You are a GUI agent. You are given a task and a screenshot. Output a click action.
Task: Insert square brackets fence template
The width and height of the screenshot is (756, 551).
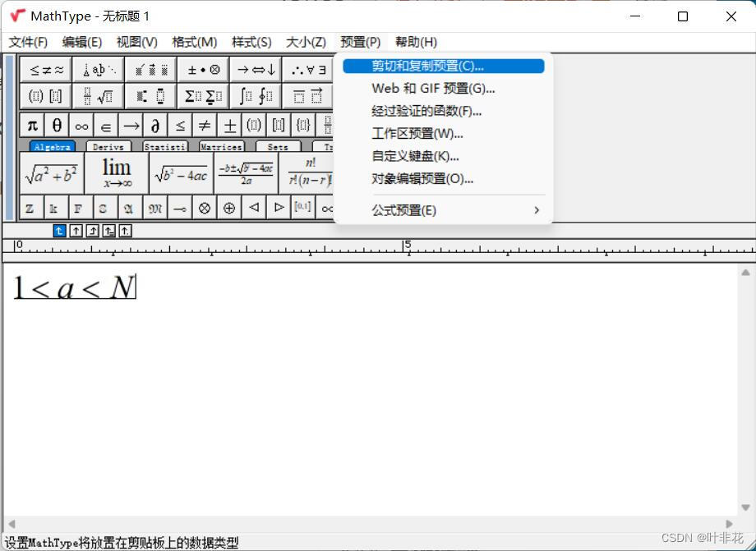point(279,126)
